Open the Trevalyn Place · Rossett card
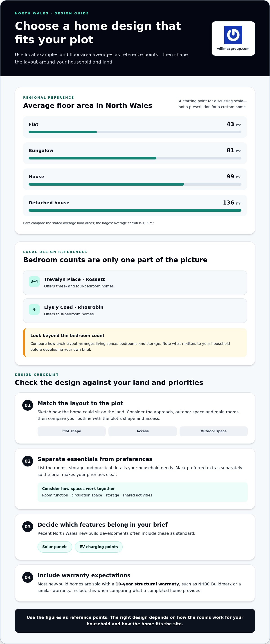The height and width of the screenshot is (644, 270). tap(135, 283)
